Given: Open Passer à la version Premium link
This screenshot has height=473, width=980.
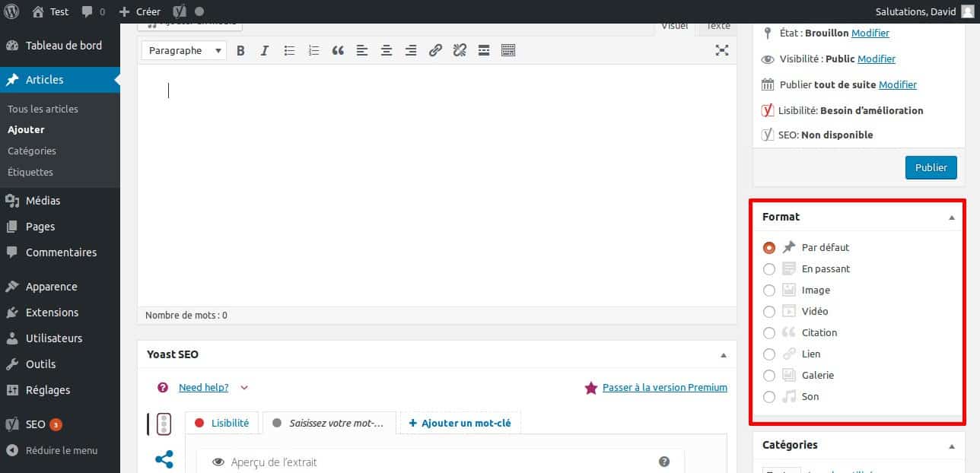Looking at the screenshot, I should (x=664, y=387).
